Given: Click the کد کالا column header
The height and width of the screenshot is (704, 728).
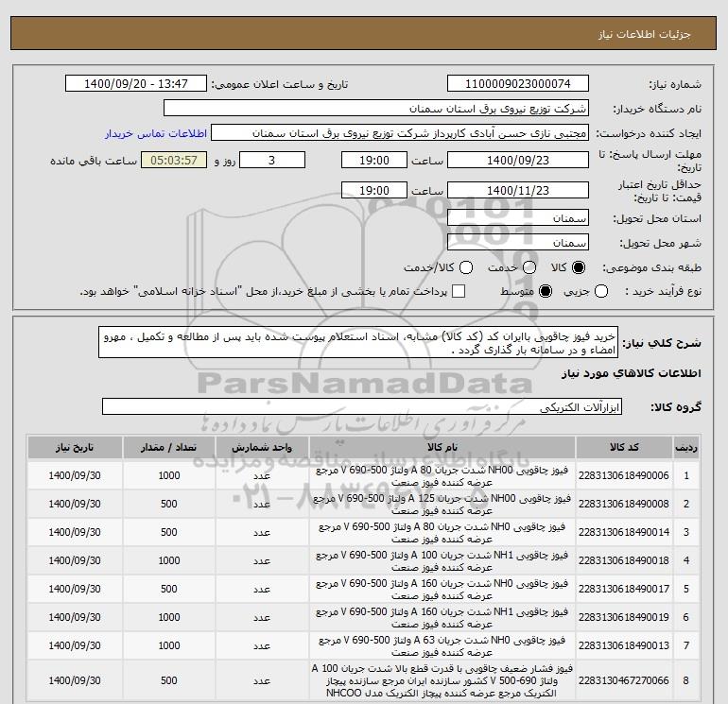Looking at the screenshot, I should (x=624, y=447).
